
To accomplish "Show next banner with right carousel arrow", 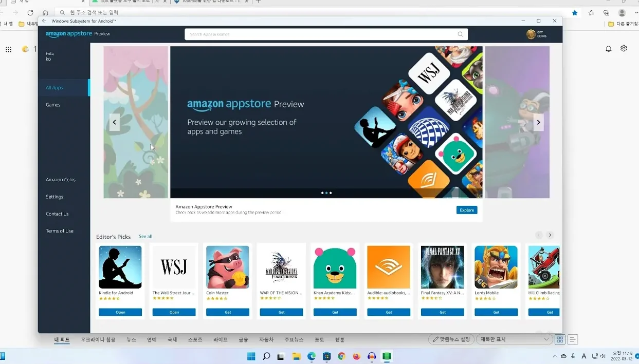I will 538,122.
